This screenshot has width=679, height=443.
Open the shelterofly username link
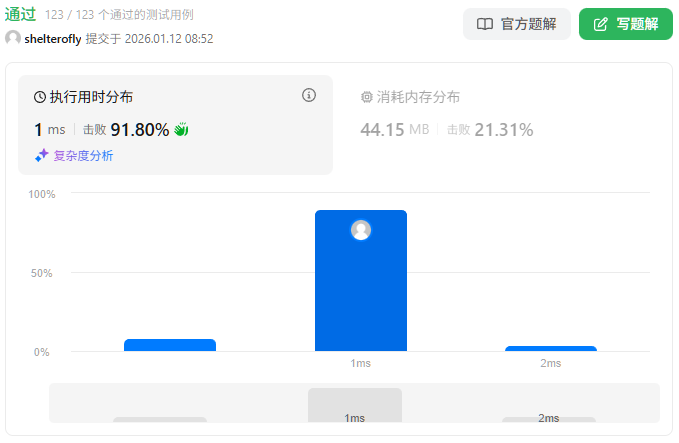click(52, 39)
